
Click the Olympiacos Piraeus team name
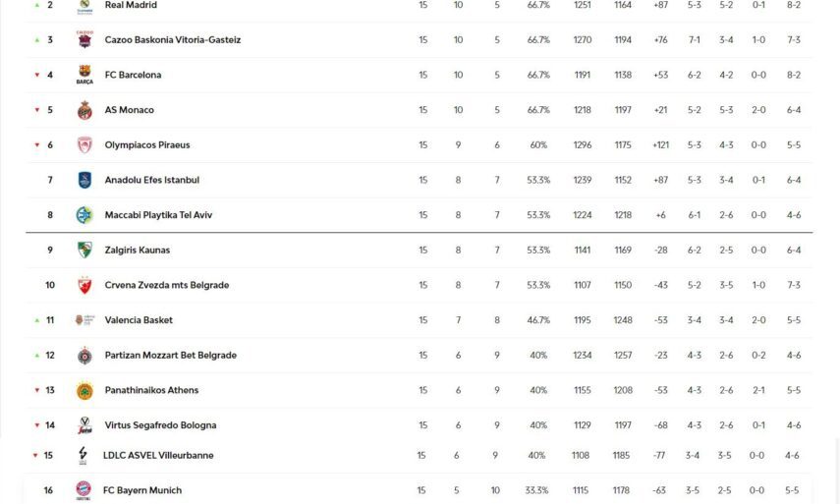[x=147, y=145]
